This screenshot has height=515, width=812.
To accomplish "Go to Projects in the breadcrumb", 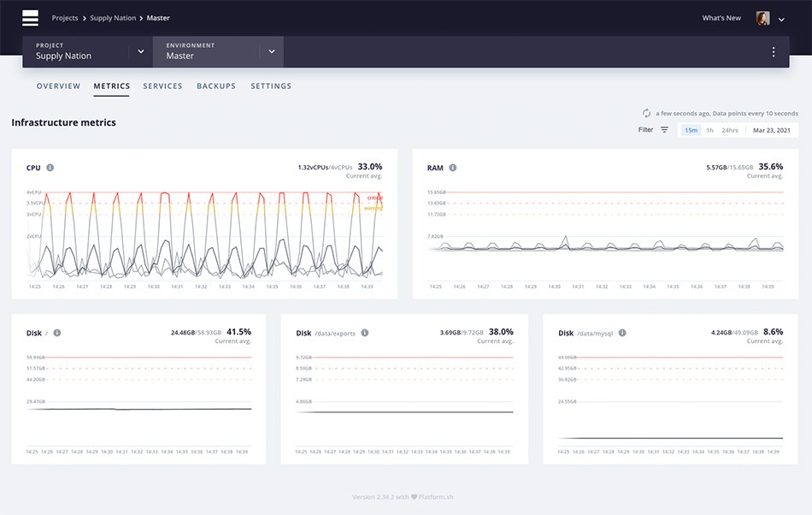I will (65, 18).
